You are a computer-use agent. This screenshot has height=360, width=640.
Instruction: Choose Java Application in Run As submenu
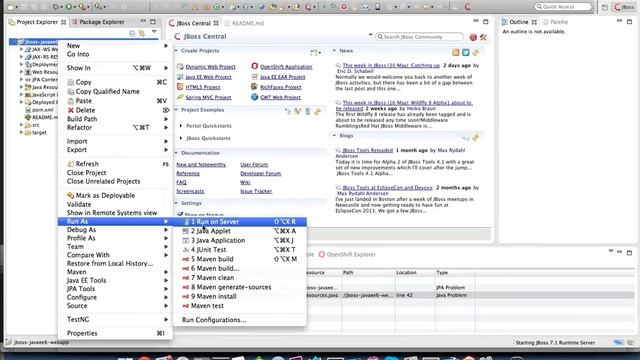pyautogui.click(x=240, y=240)
